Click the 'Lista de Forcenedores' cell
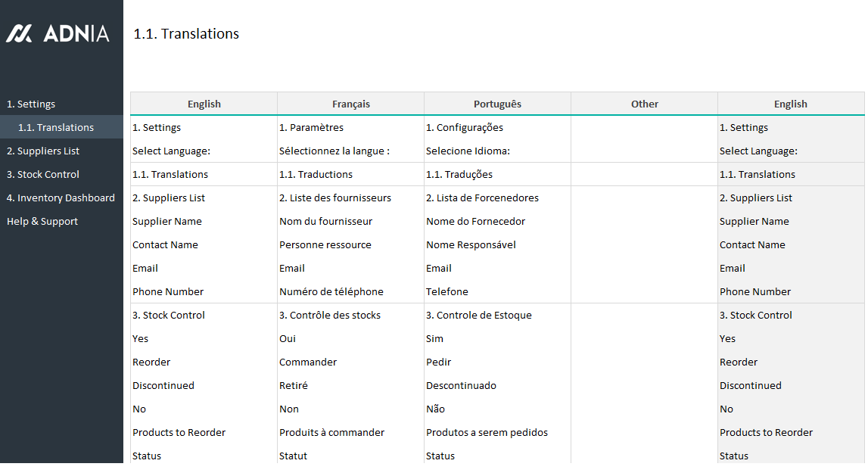This screenshot has width=868, height=476. coord(482,198)
